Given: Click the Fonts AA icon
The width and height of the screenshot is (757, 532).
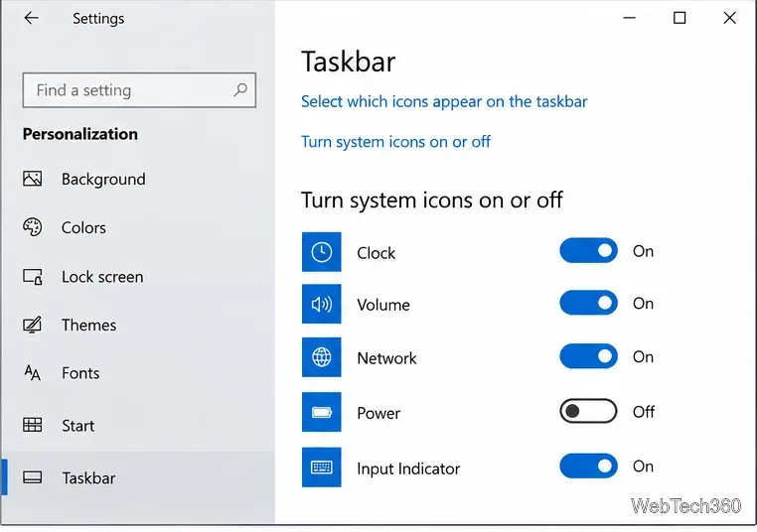Looking at the screenshot, I should pyautogui.click(x=33, y=373).
